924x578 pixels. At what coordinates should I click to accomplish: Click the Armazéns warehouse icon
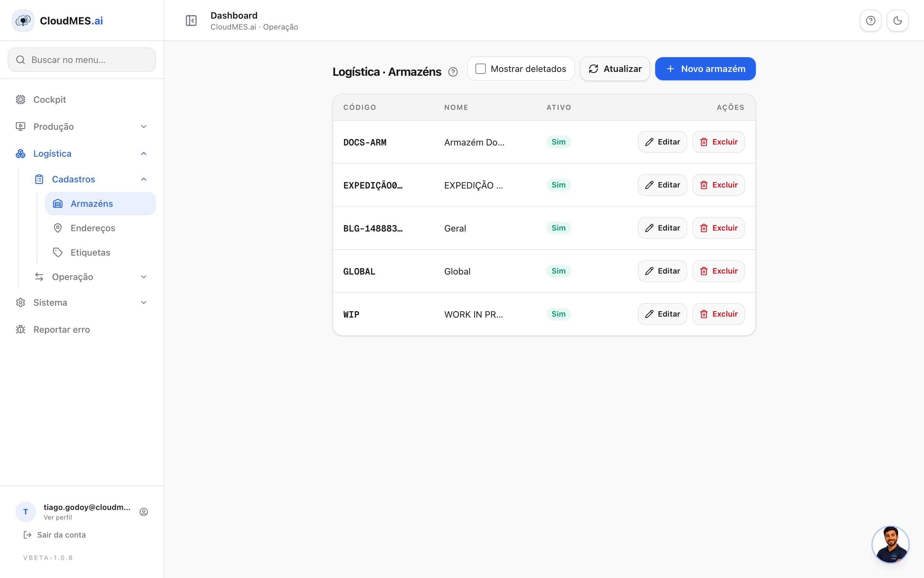pos(58,204)
